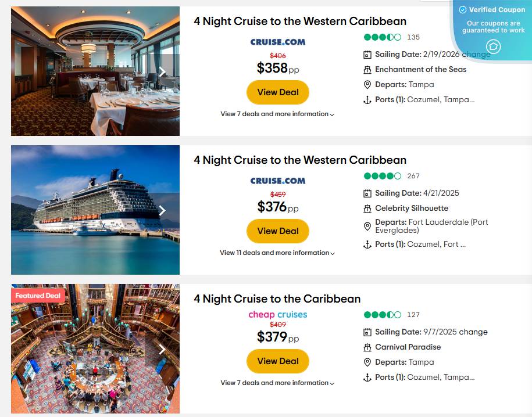Click camera icon in the coupon banner
The image size is (532, 417).
[x=493, y=46]
